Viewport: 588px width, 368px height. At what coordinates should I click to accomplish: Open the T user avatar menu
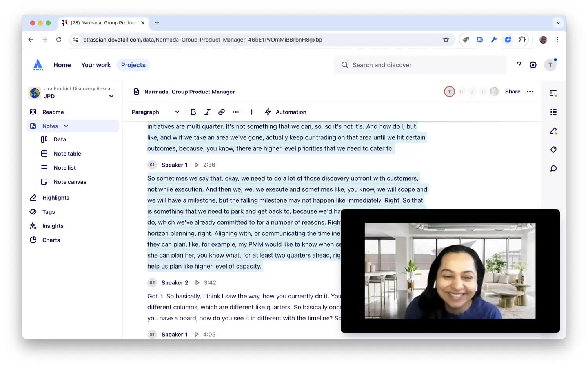(x=550, y=65)
